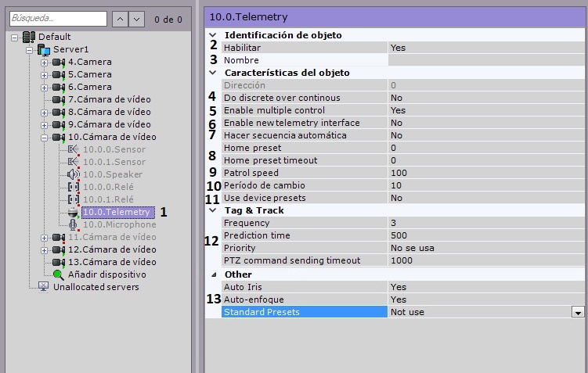Click the Búsqueda search field
Viewport: 588px width, 373px height.
[x=59, y=18]
